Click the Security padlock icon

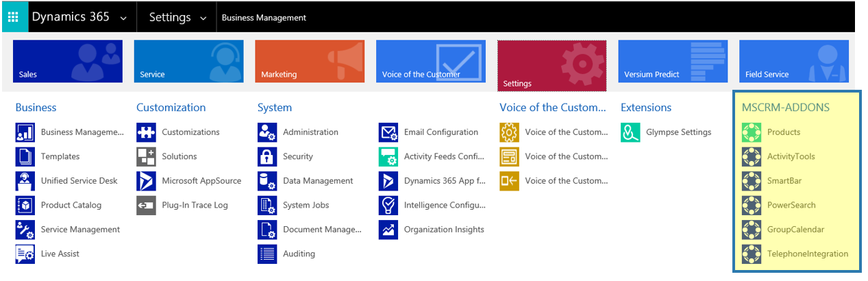[x=267, y=157]
